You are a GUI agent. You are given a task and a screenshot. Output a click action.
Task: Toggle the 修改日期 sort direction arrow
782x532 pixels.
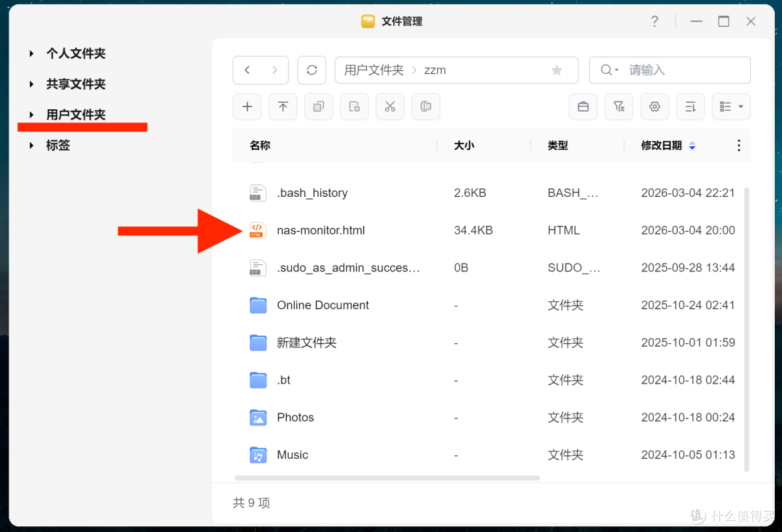pyautogui.click(x=691, y=145)
